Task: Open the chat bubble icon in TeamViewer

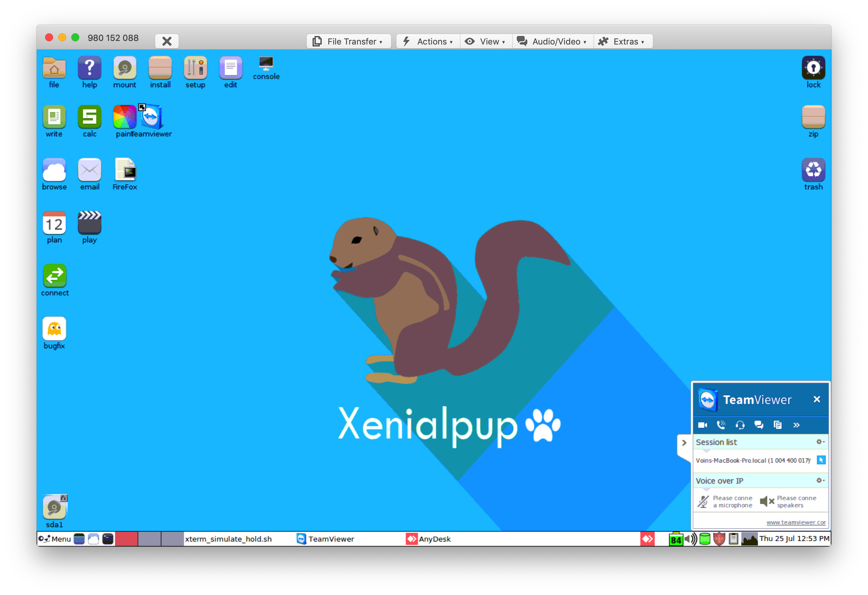Action: click(x=759, y=425)
